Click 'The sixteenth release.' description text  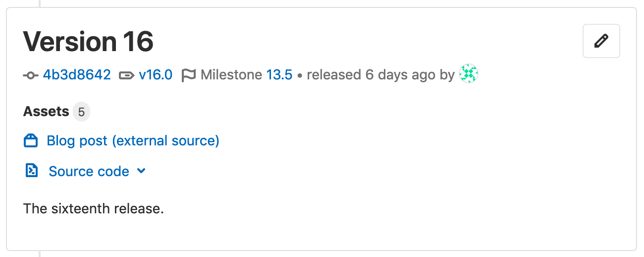(x=93, y=208)
